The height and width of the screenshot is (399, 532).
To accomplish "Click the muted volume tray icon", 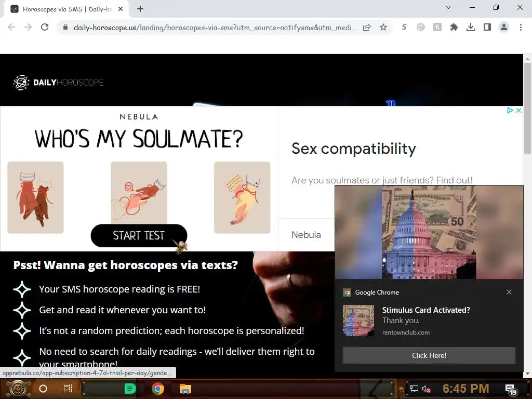I will coord(427,389).
